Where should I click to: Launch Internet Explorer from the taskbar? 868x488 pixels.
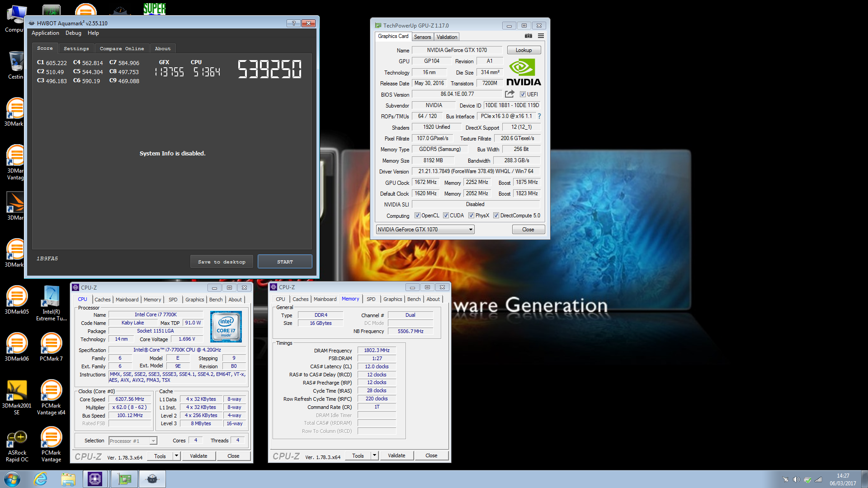click(41, 479)
